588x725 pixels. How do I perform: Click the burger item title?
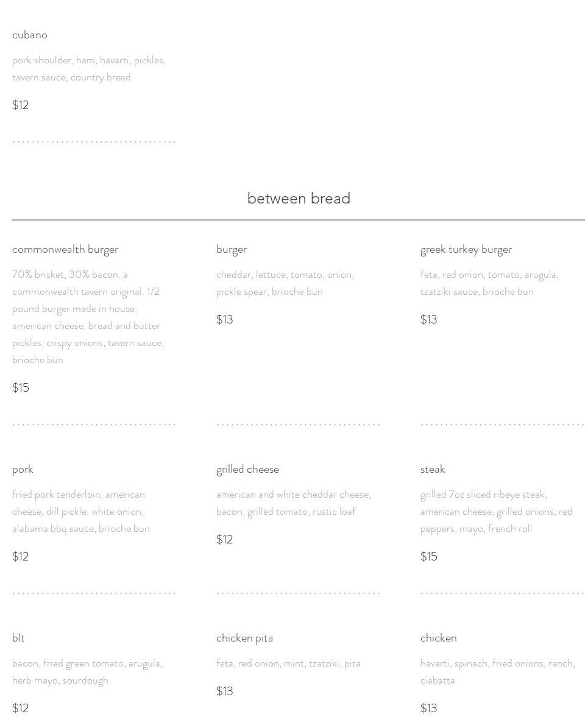[x=232, y=249]
